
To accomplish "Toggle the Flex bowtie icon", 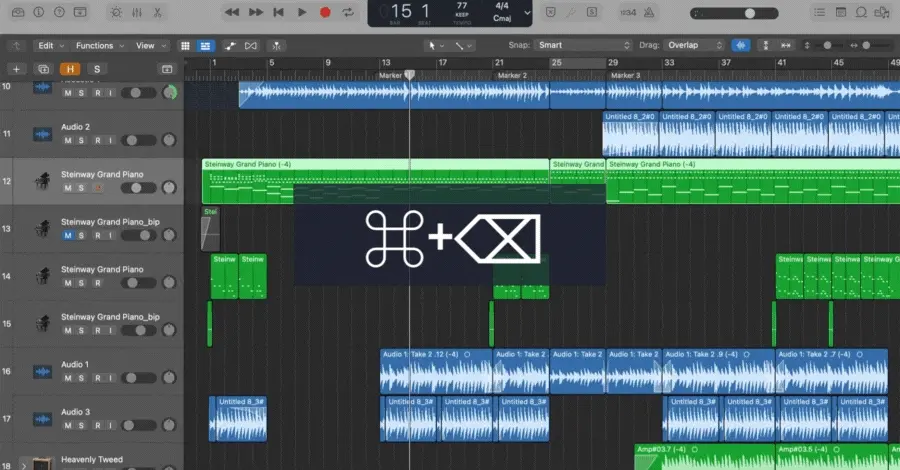I will (x=251, y=46).
